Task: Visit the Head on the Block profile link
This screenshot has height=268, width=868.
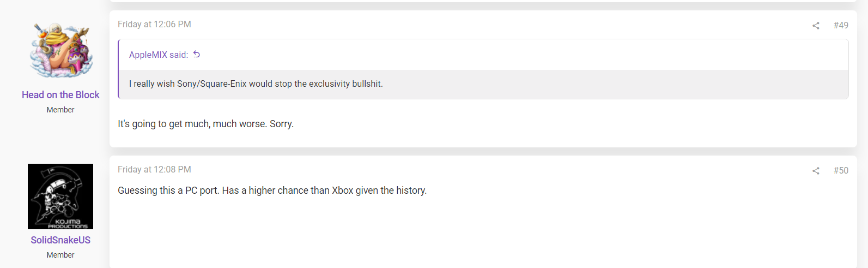Action: (60, 95)
